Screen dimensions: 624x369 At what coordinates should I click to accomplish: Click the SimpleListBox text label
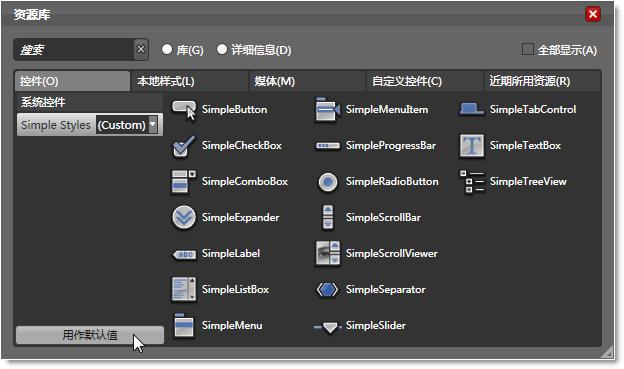pyautogui.click(x=236, y=289)
